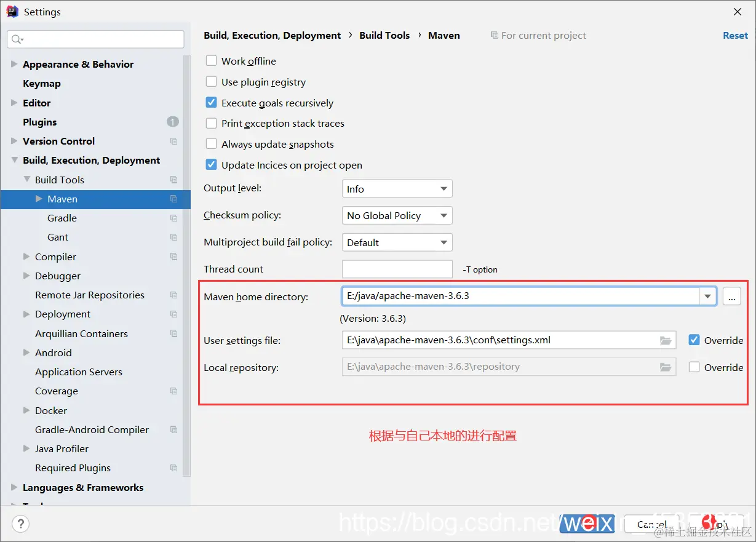Open Multiproject build fail policy dropdown
Viewport: 756px width, 542px height.
[397, 242]
